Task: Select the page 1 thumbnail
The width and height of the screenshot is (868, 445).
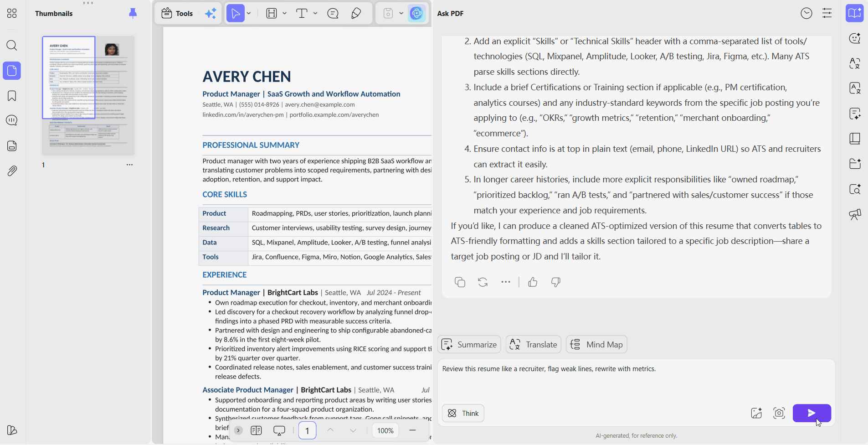Action: click(x=88, y=96)
